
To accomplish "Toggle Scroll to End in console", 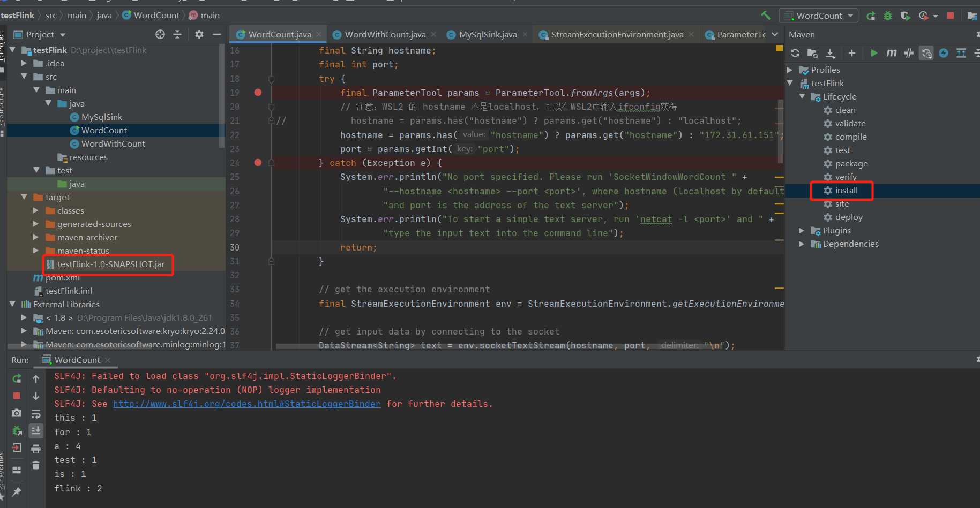I will coord(36,430).
